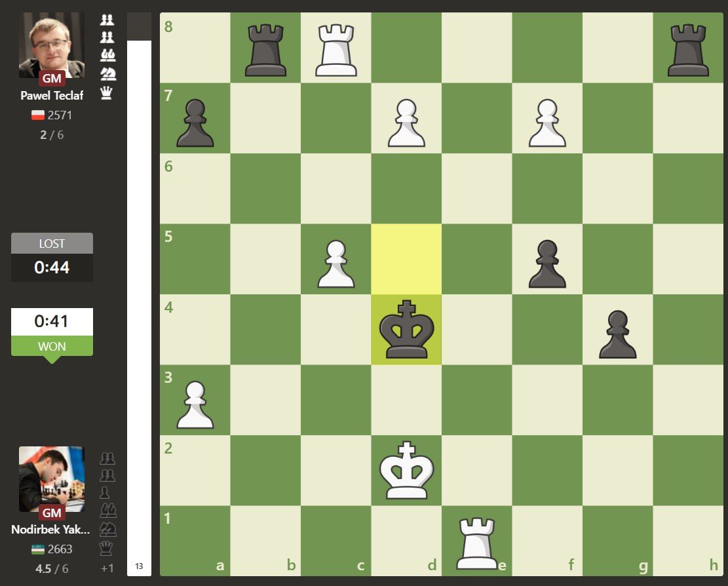Click the evaluation bar
This screenshot has width=728, height=586.
click(x=140, y=294)
